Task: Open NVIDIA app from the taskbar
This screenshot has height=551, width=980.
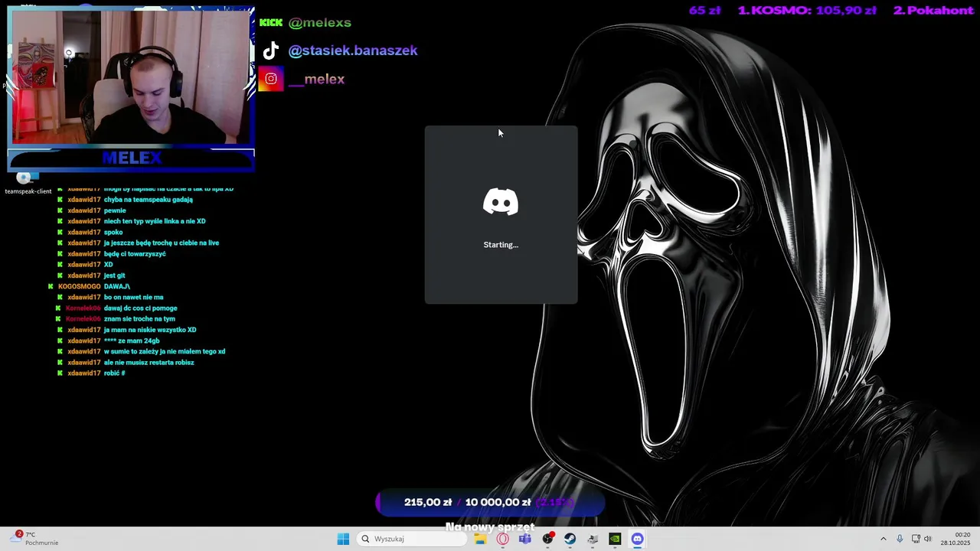Action: coord(615,539)
